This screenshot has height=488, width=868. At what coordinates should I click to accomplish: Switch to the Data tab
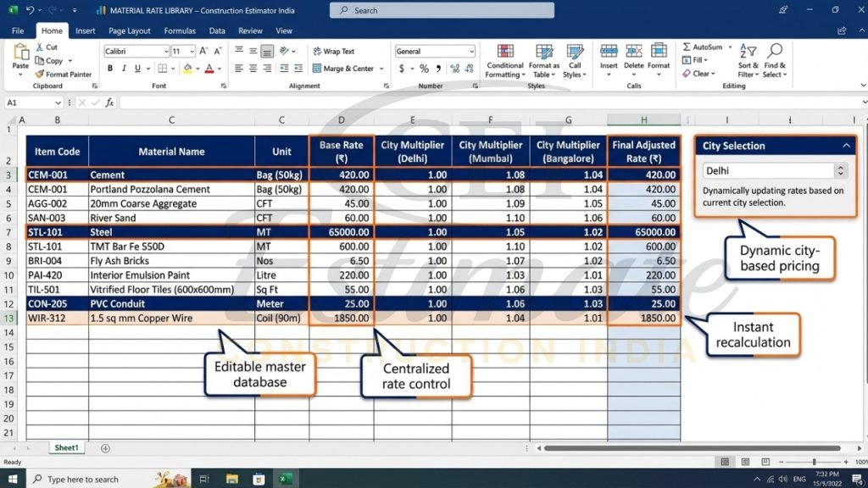pos(217,31)
